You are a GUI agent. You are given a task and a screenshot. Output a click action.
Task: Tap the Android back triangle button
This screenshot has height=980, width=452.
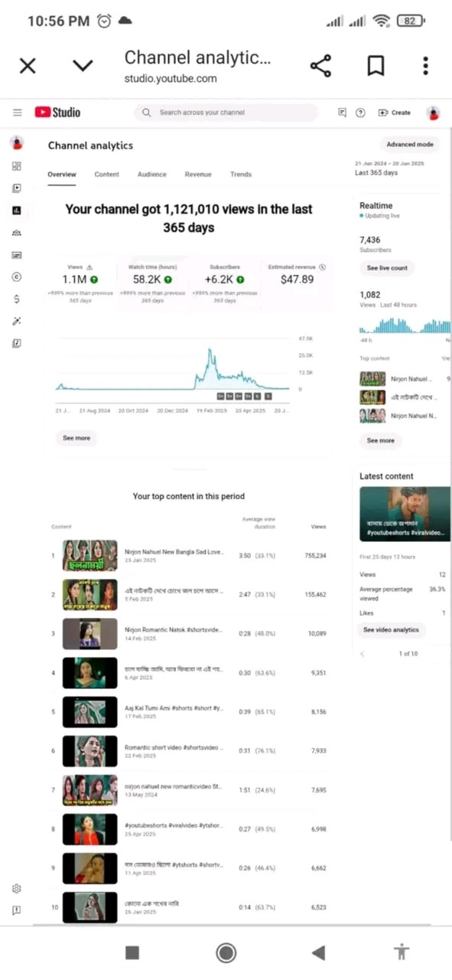[x=319, y=952]
